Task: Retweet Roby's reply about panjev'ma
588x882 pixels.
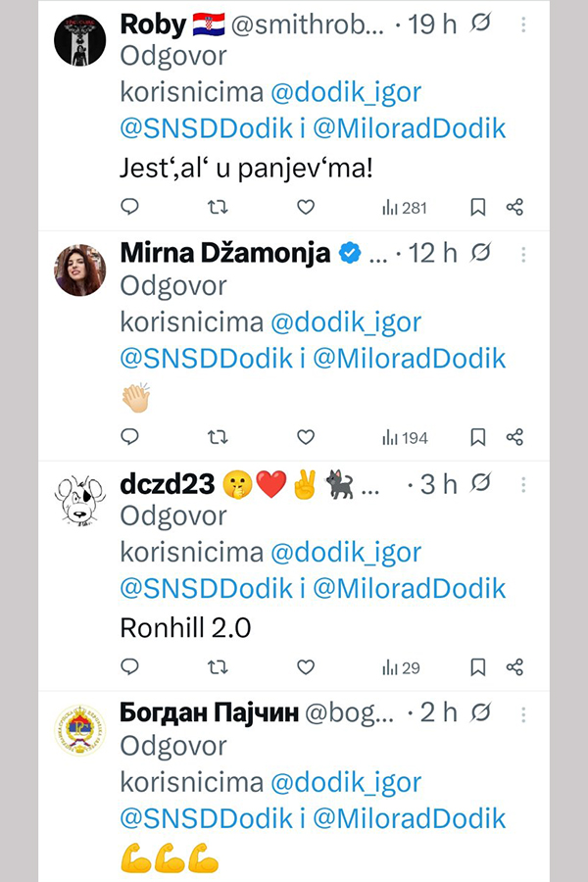Action: (218, 207)
